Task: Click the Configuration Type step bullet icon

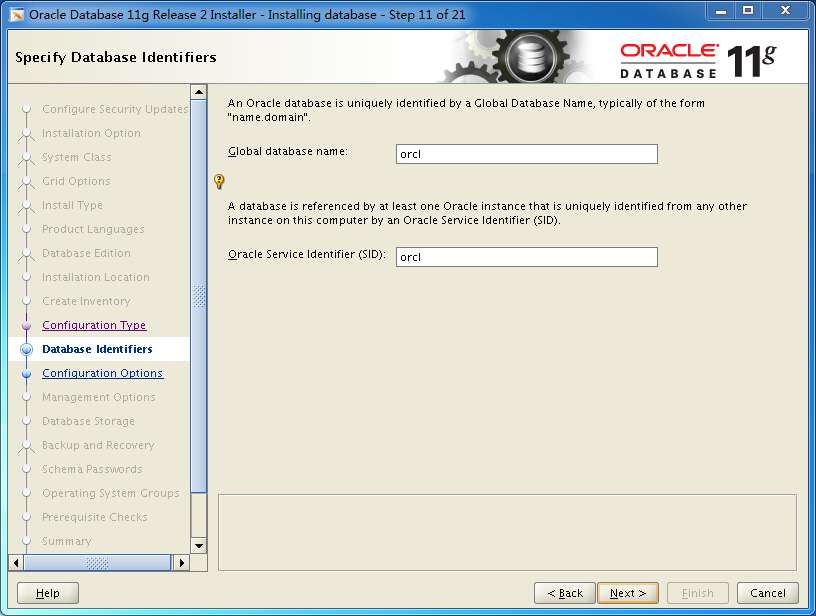Action: pyautogui.click(x=27, y=326)
